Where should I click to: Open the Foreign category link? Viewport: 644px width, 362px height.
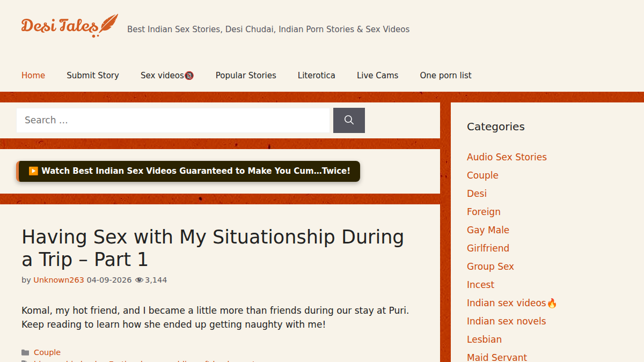(x=484, y=212)
